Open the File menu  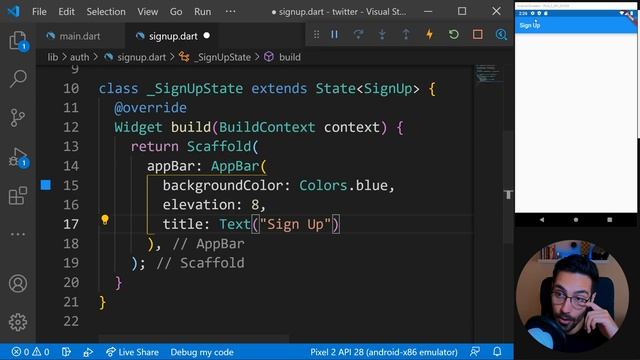[39, 12]
